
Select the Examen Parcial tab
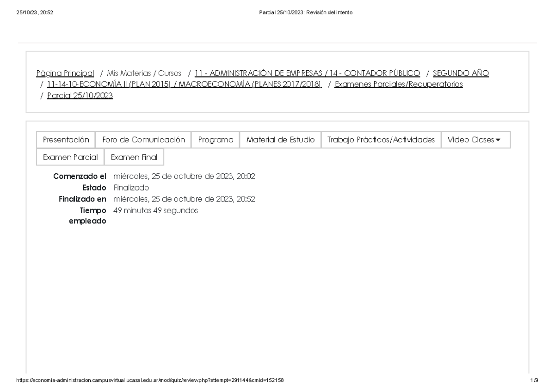pyautogui.click(x=69, y=157)
